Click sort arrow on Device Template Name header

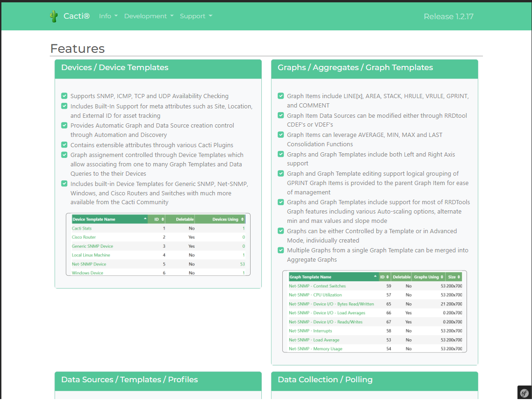click(x=144, y=219)
